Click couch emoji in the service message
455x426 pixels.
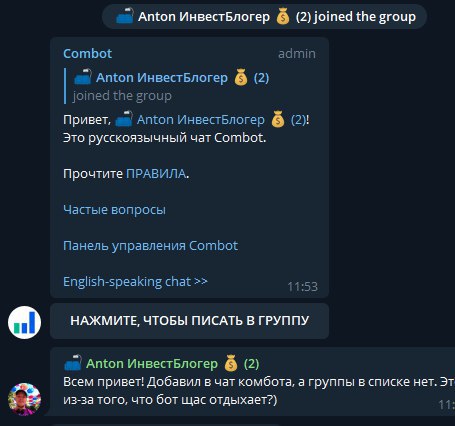(125, 16)
